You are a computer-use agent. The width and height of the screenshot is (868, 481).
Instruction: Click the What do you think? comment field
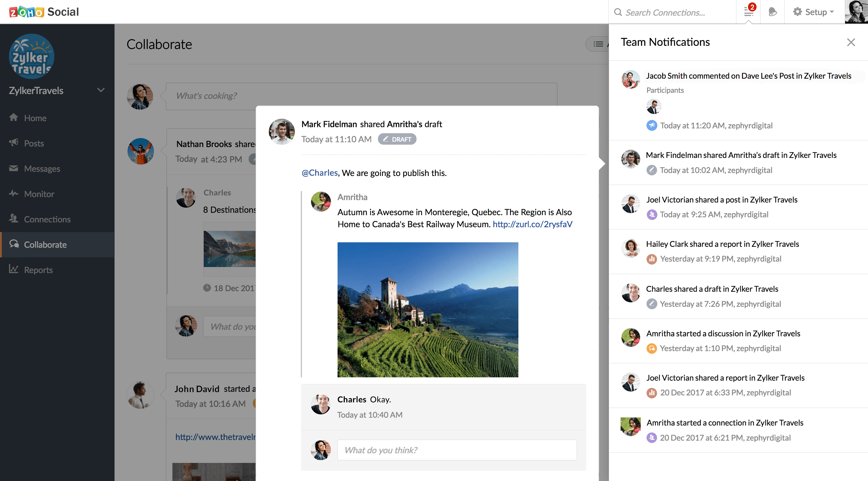tap(457, 450)
